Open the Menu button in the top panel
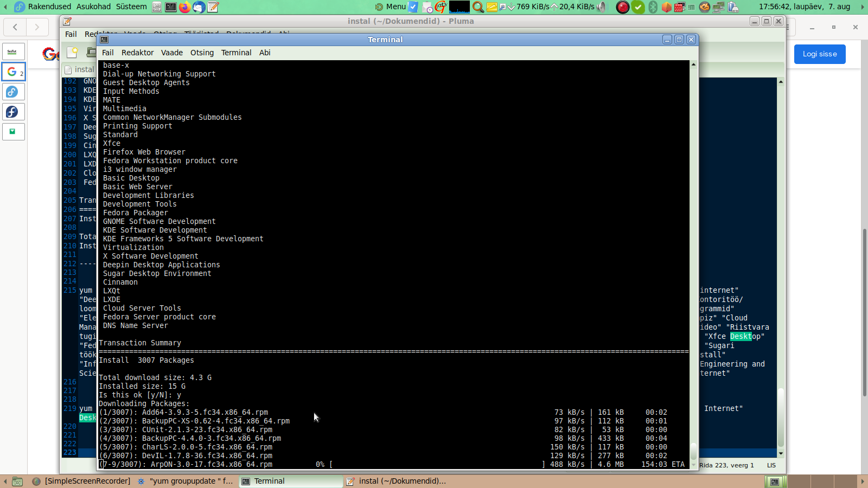The height and width of the screenshot is (488, 868). (x=391, y=7)
